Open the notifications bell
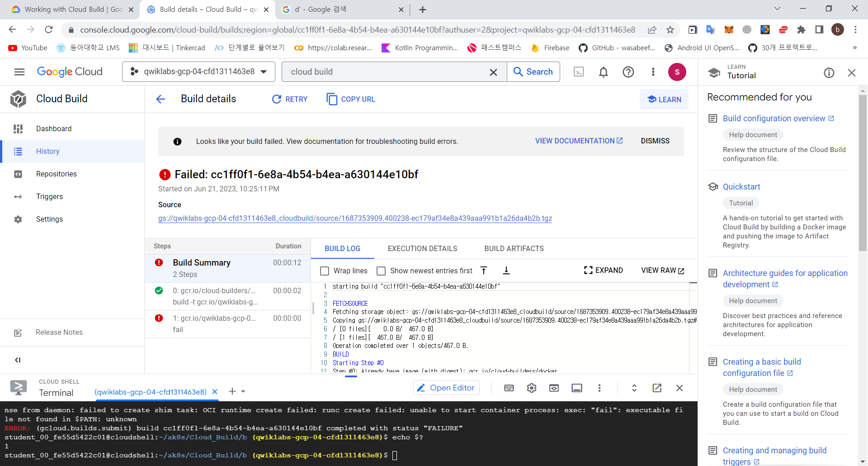Screen dimensions: 868x466 (604, 72)
